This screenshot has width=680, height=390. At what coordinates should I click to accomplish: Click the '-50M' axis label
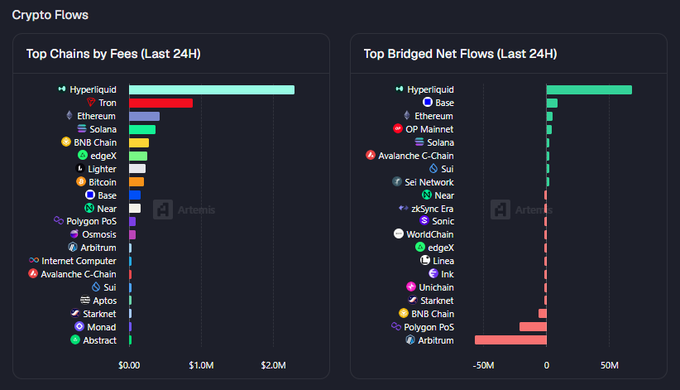click(483, 365)
